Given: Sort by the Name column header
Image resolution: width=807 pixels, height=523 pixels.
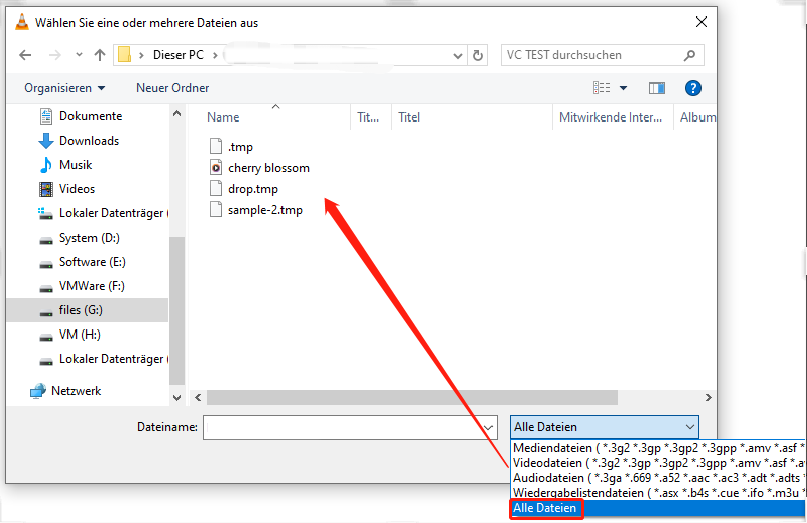Looking at the screenshot, I should click(x=223, y=117).
